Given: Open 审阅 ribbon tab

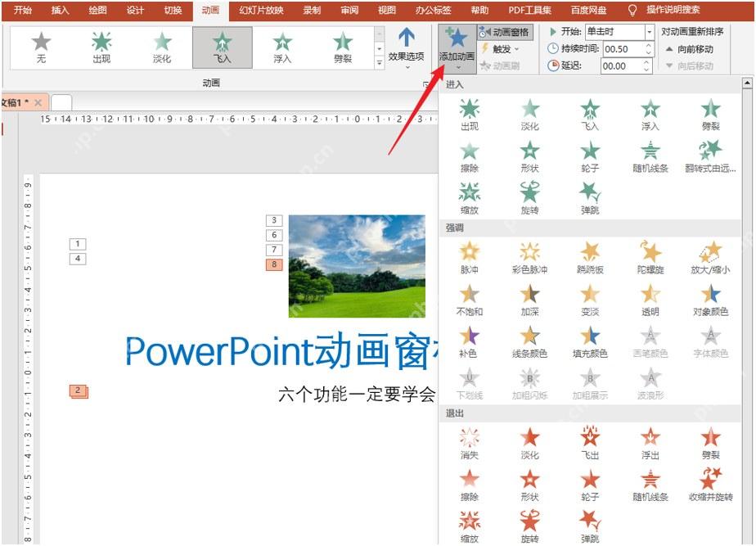Looking at the screenshot, I should pyautogui.click(x=349, y=10).
